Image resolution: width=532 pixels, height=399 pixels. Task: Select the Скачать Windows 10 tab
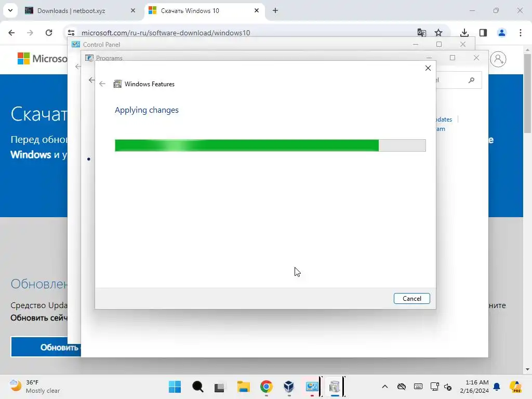(190, 11)
